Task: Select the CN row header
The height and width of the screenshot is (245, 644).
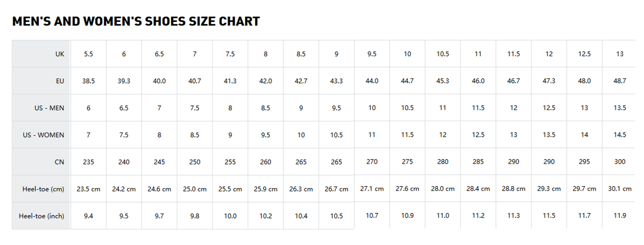Action: point(59,162)
